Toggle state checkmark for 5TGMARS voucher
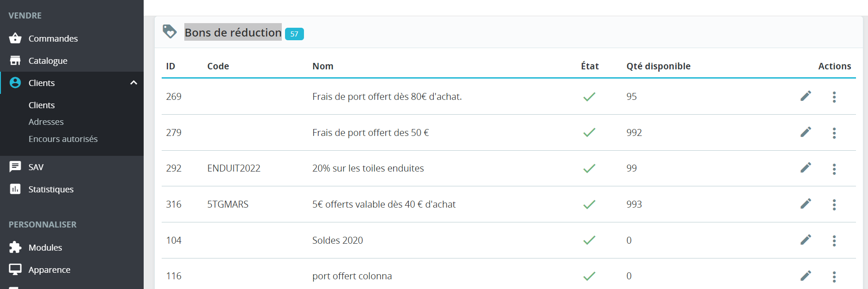This screenshot has width=868, height=289. click(x=589, y=204)
